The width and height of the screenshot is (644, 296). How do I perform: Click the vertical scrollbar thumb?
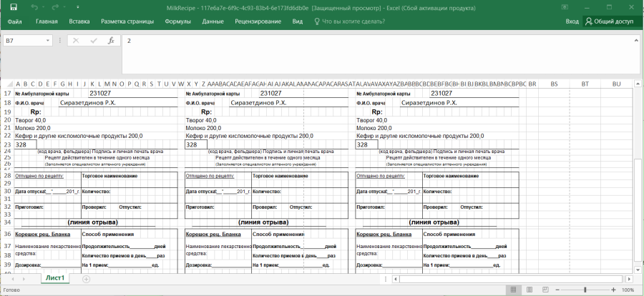point(637,209)
